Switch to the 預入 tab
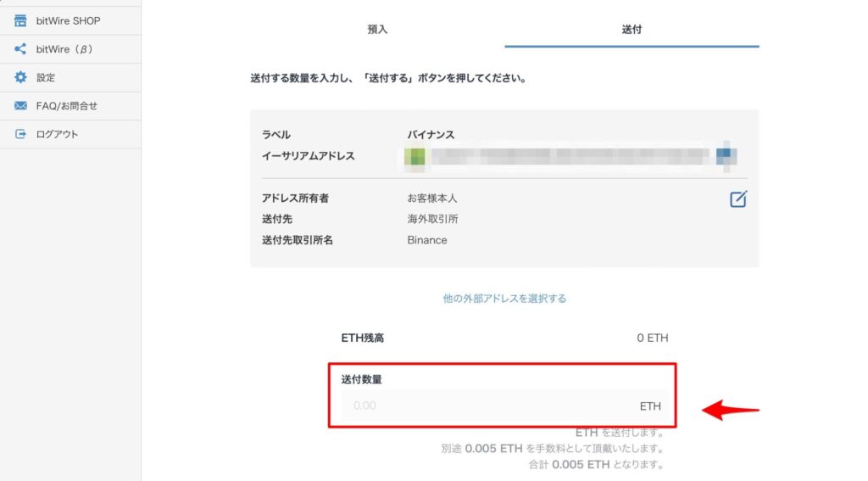The image size is (868, 481). coord(377,29)
